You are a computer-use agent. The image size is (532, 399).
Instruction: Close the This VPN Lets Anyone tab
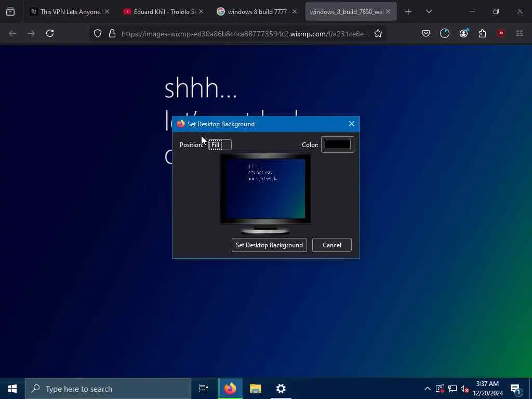click(x=107, y=11)
